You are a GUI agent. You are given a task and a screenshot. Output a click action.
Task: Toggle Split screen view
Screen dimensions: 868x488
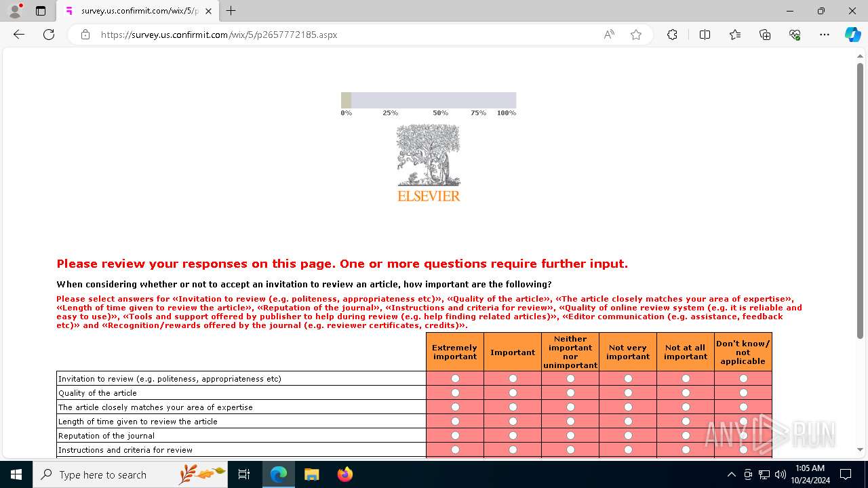(x=705, y=35)
